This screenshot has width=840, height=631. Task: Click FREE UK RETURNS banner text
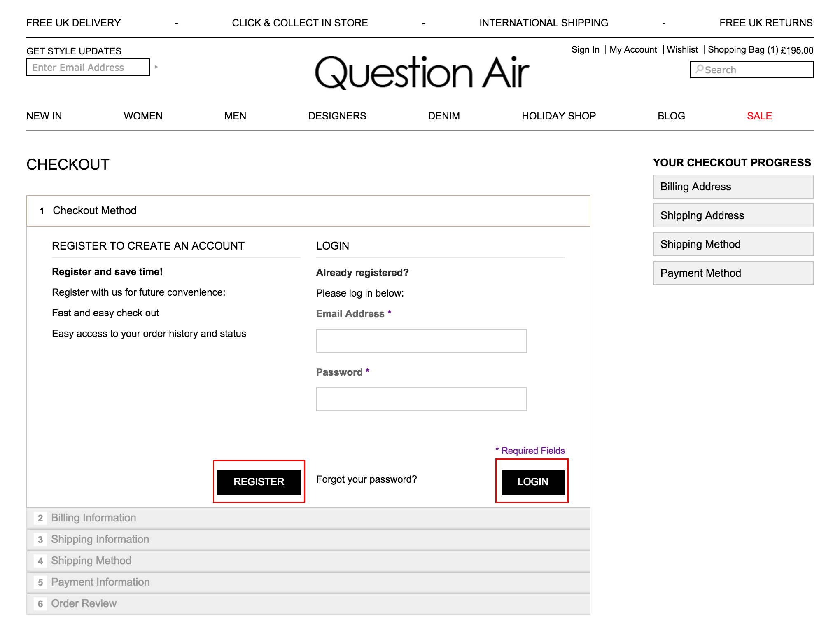(766, 23)
